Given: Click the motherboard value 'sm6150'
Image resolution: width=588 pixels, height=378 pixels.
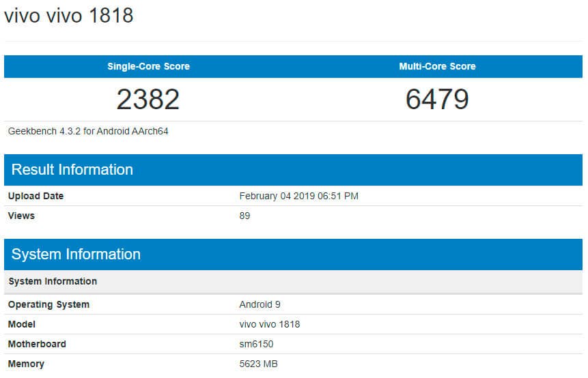Looking at the screenshot, I should [256, 344].
